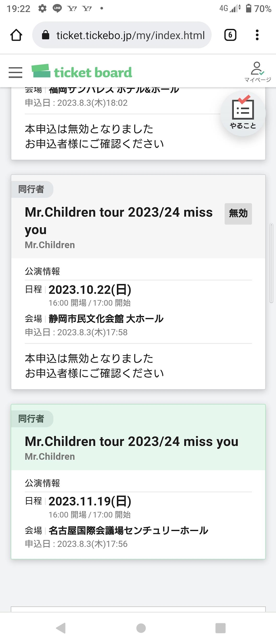Tap 同行者 label on Shizuoka card
This screenshot has width=276, height=644.
31,189
